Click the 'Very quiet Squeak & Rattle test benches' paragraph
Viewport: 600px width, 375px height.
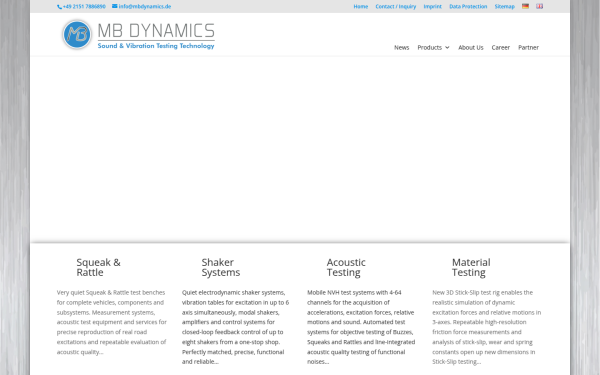(112, 322)
